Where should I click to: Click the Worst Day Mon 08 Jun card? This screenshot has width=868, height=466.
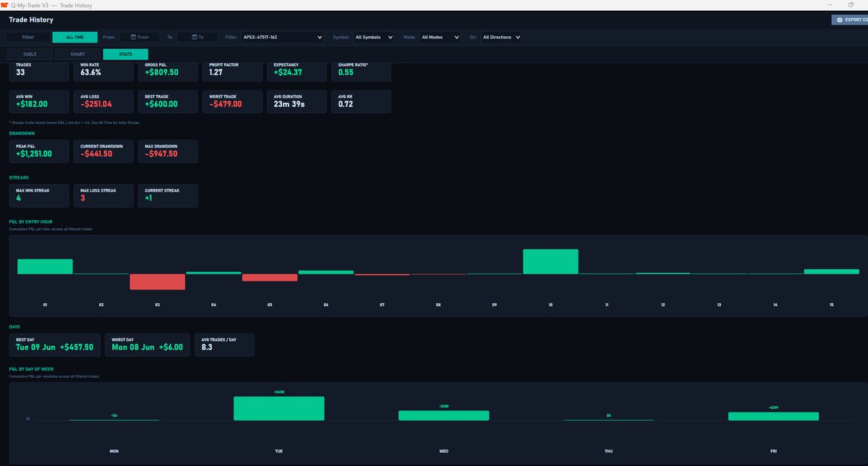tap(148, 344)
